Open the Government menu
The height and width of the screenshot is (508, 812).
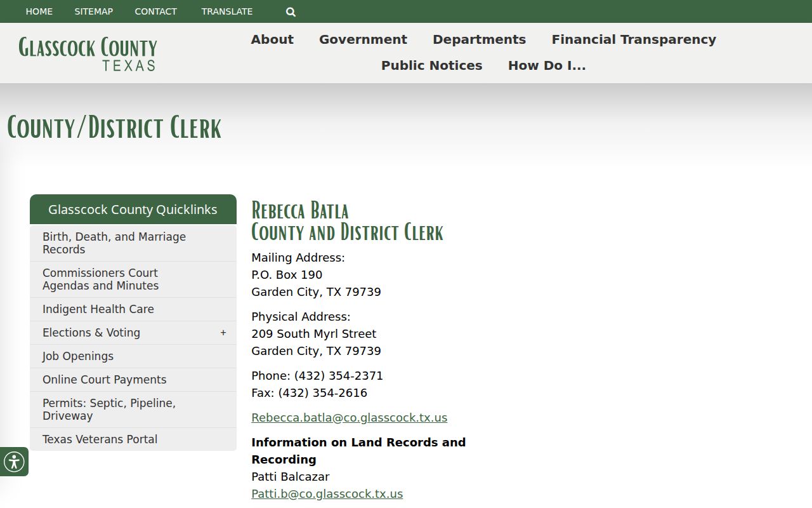pyautogui.click(x=363, y=39)
